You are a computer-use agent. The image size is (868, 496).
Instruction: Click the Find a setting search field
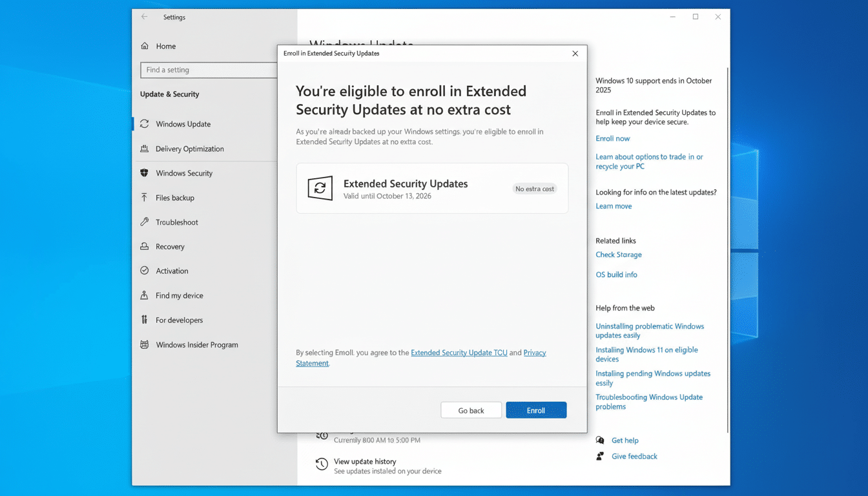pos(208,70)
